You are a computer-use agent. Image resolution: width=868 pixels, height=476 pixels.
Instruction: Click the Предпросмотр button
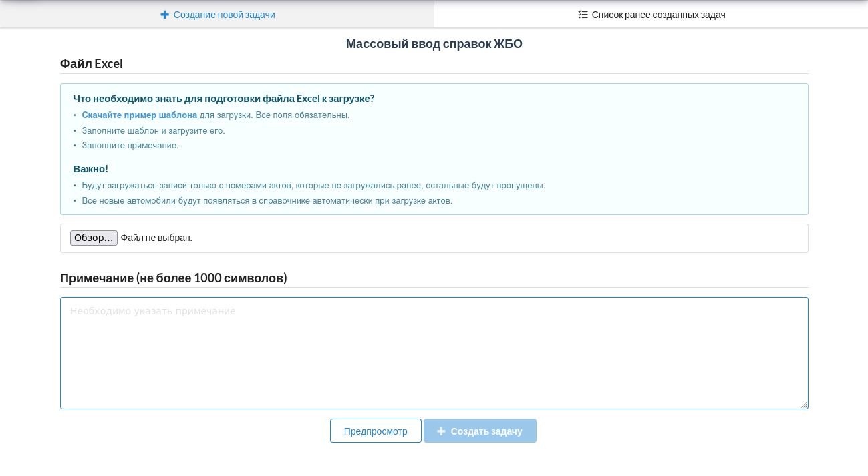click(376, 431)
